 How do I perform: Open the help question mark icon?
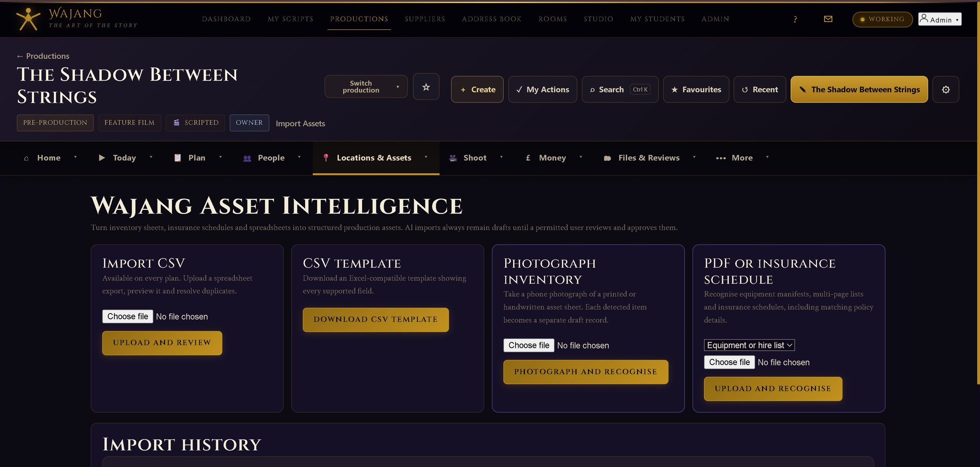(795, 19)
